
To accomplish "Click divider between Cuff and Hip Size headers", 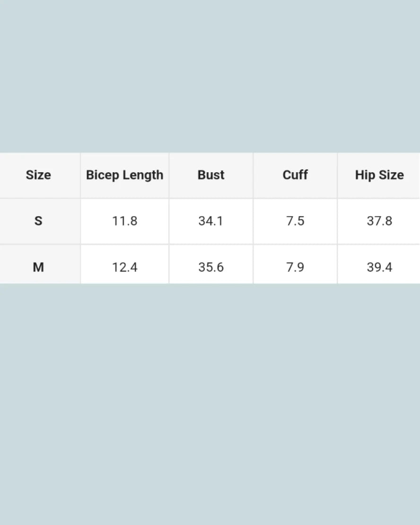I will point(337,175).
